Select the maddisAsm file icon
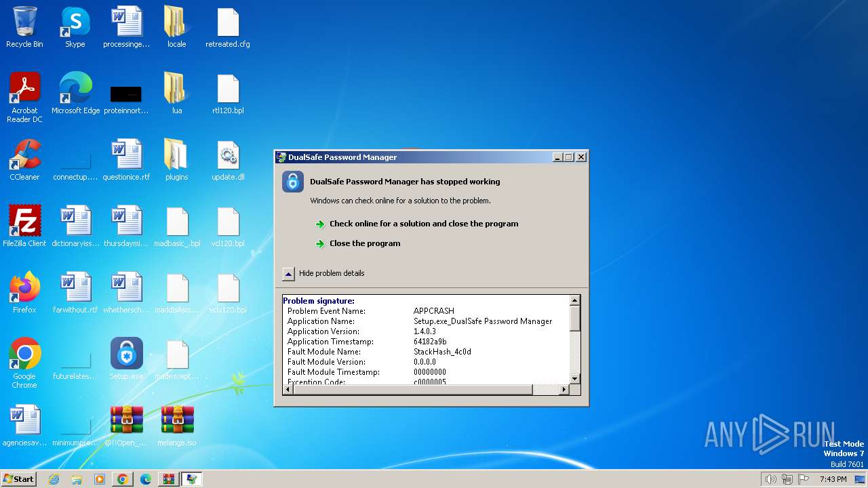 [x=177, y=293]
